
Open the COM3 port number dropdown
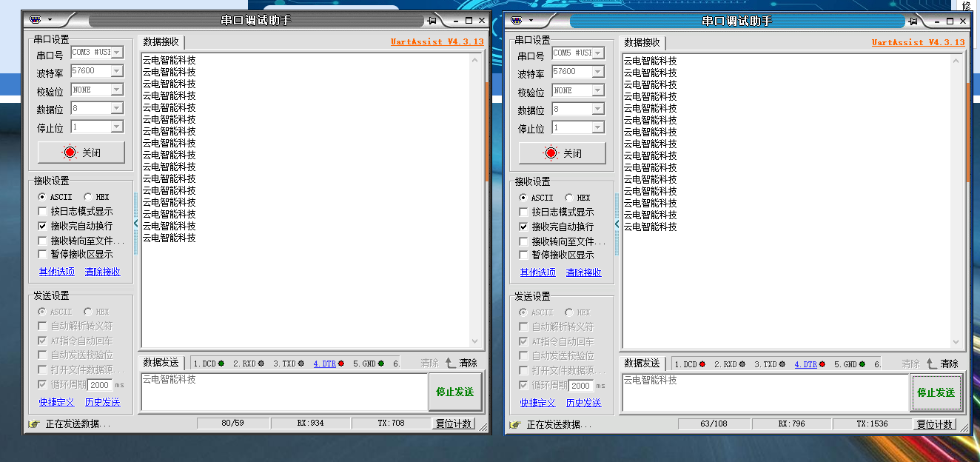pyautogui.click(x=117, y=53)
